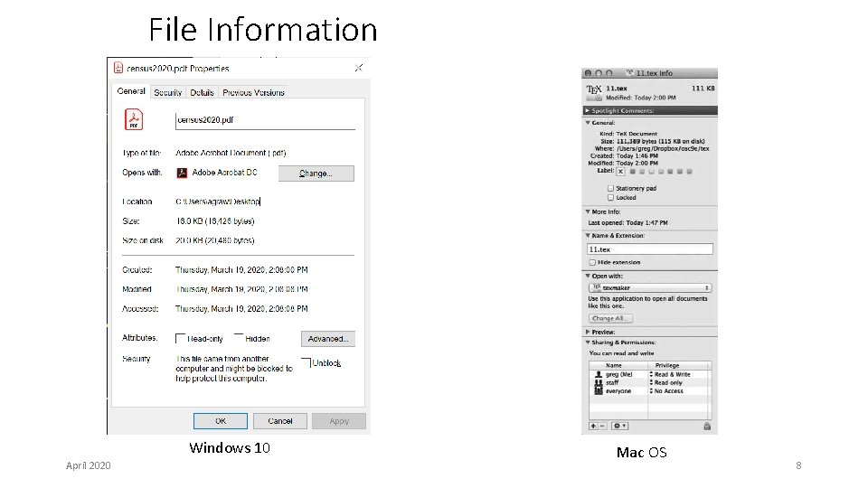Click the "111 KB" size text

click(703, 88)
